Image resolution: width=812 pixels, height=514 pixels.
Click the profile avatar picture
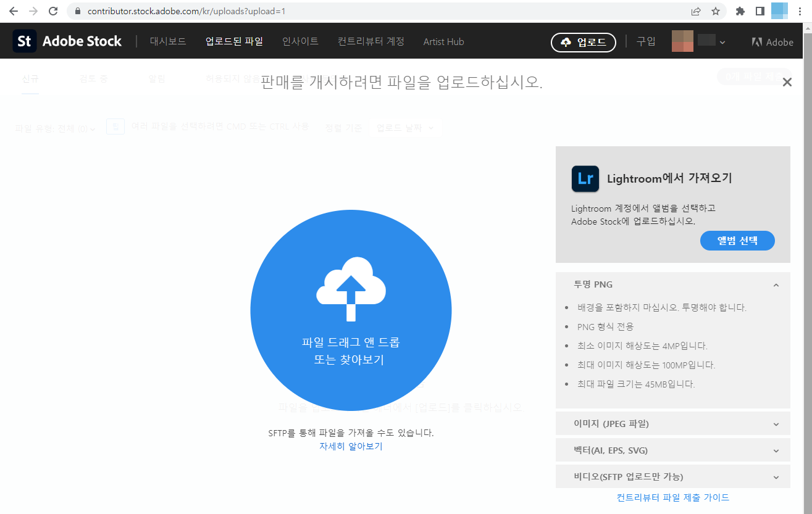[682, 41]
